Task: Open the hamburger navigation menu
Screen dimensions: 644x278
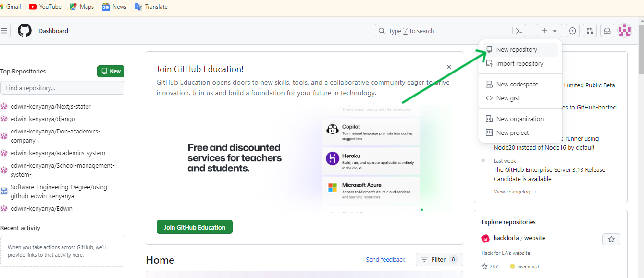Action: point(4,31)
